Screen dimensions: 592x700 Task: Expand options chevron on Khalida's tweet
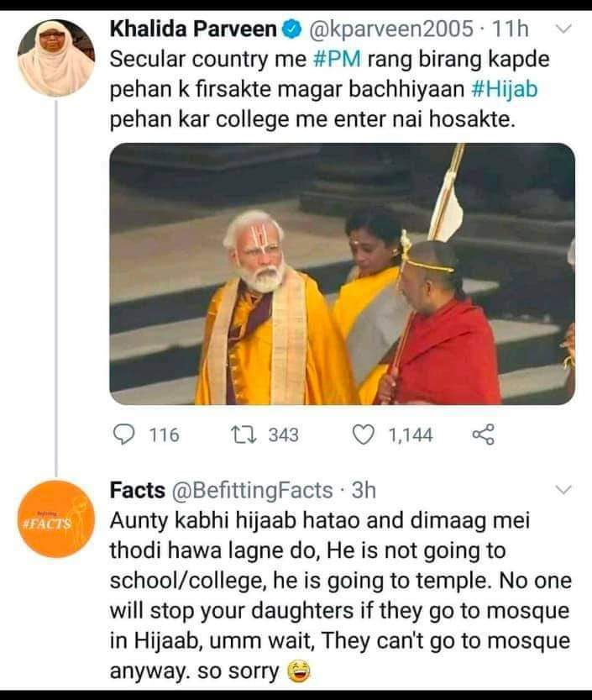[564, 29]
